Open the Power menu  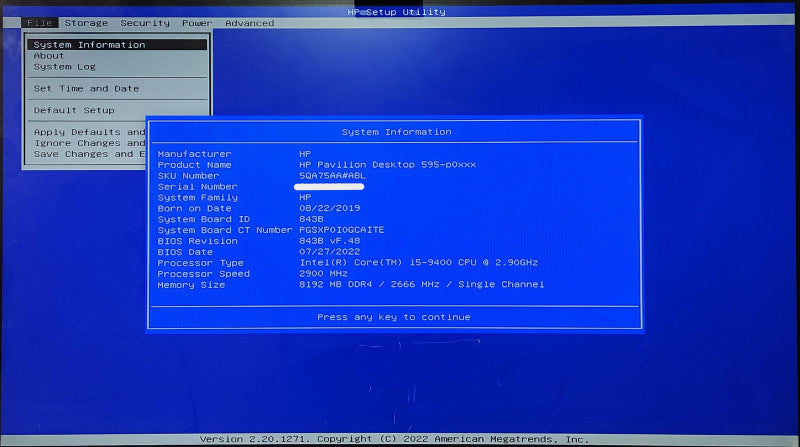197,23
